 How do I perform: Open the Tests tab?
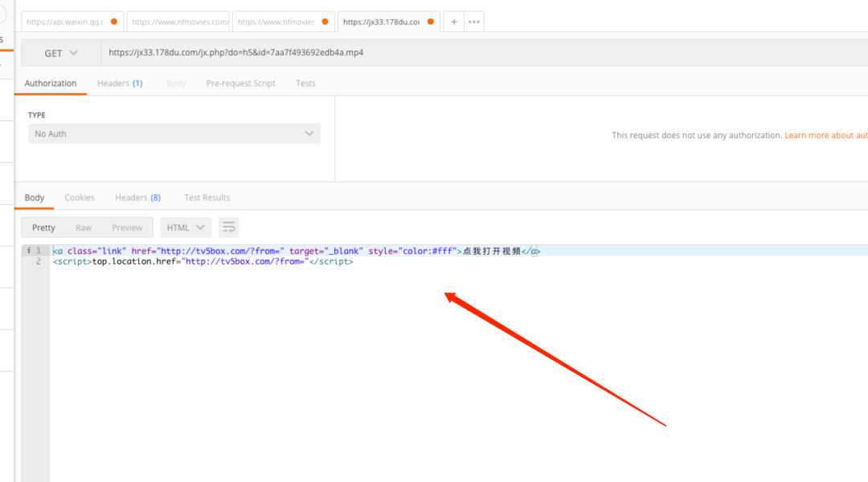pyautogui.click(x=305, y=84)
